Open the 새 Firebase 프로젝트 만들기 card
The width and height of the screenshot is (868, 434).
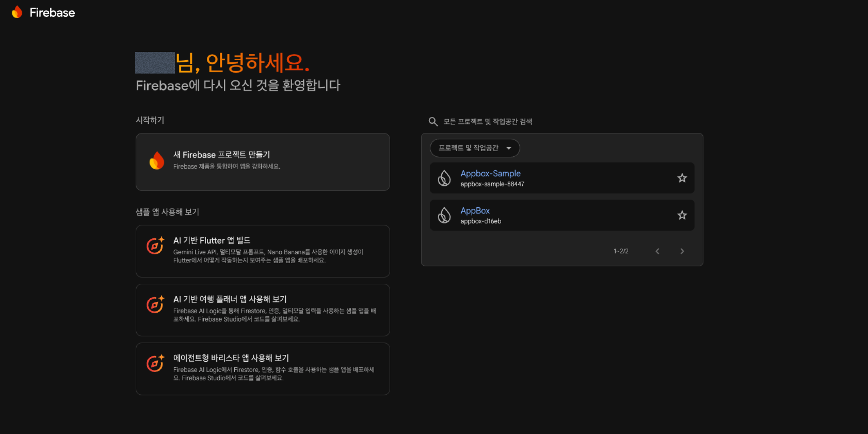[263, 162]
